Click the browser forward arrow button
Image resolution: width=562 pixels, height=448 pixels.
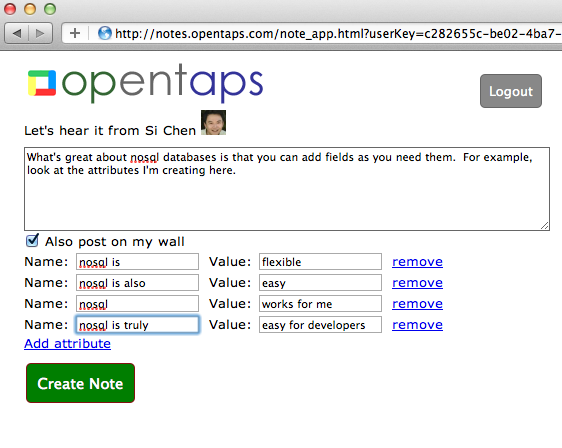pos(41,33)
